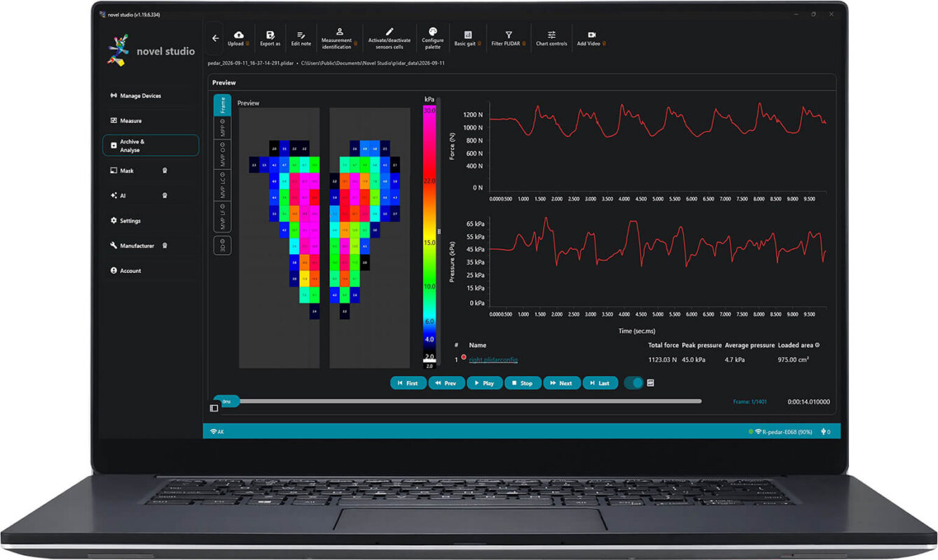
Task: Select Activate/deactivate sensors cells tool
Action: click(389, 38)
